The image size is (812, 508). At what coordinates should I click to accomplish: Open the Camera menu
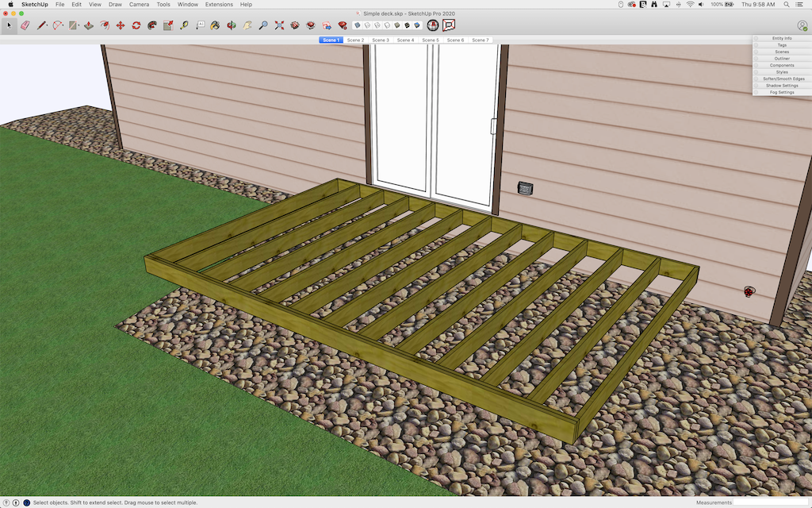coord(139,4)
